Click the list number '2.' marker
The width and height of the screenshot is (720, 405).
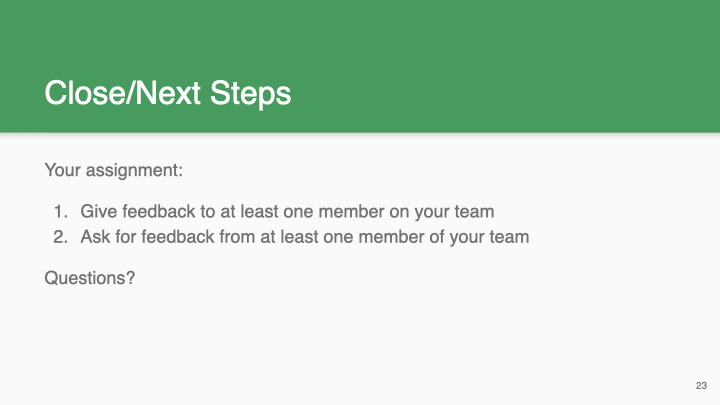coord(61,237)
